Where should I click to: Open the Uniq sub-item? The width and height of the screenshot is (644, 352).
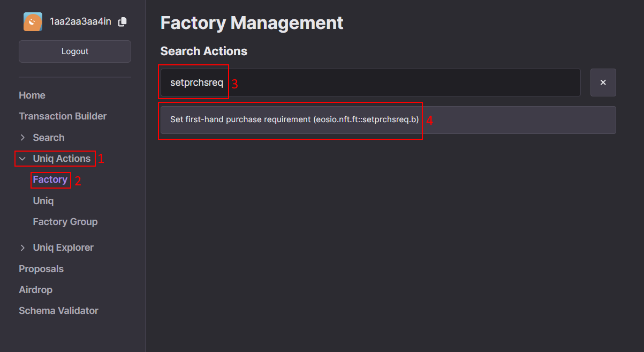(x=43, y=201)
